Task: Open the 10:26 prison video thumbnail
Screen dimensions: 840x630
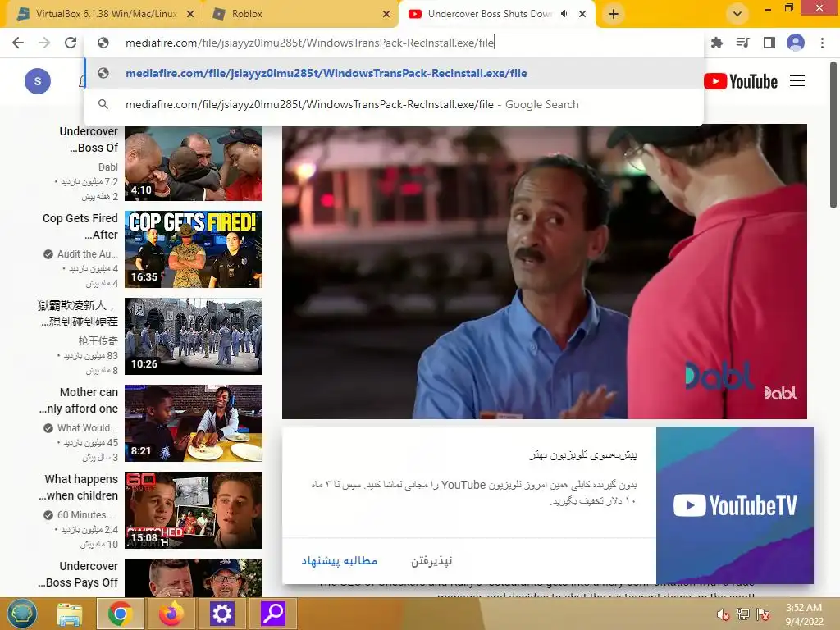Action: click(194, 336)
